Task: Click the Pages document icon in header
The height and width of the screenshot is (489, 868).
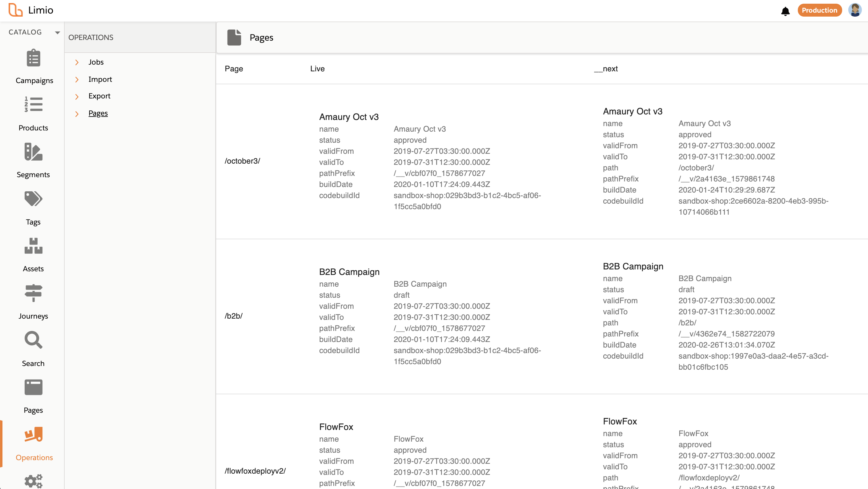Action: pyautogui.click(x=234, y=38)
